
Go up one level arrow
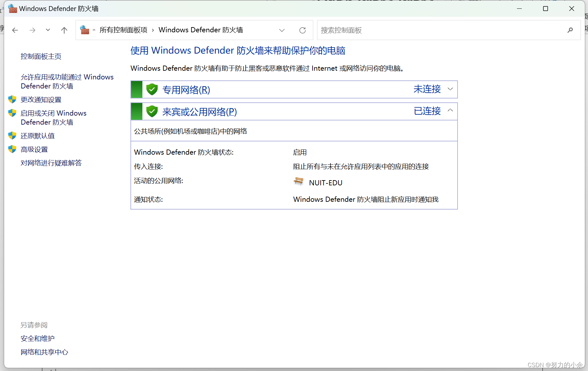tap(64, 30)
